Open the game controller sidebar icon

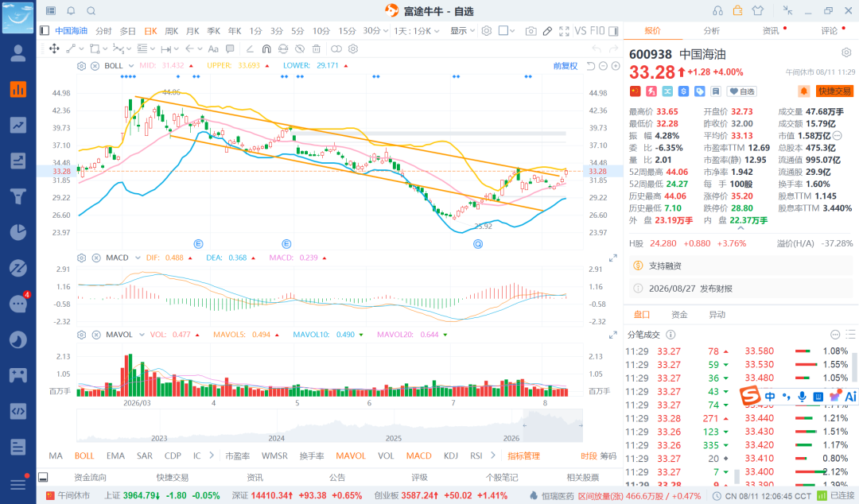click(x=18, y=375)
